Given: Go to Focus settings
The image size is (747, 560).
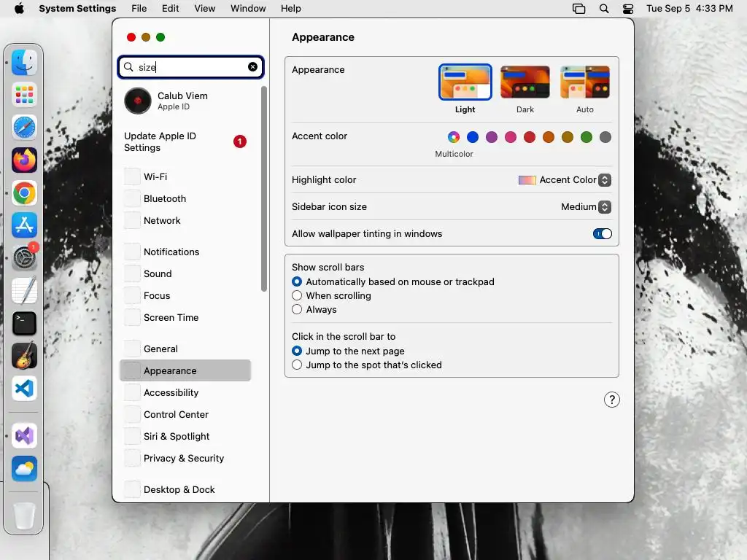Looking at the screenshot, I should pyautogui.click(x=185, y=295).
